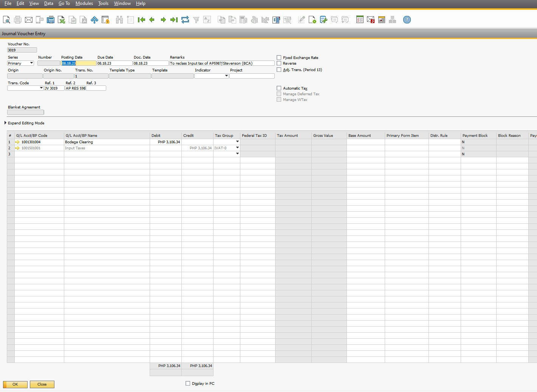
Task: Open the Go To menu
Action: [x=64, y=3]
